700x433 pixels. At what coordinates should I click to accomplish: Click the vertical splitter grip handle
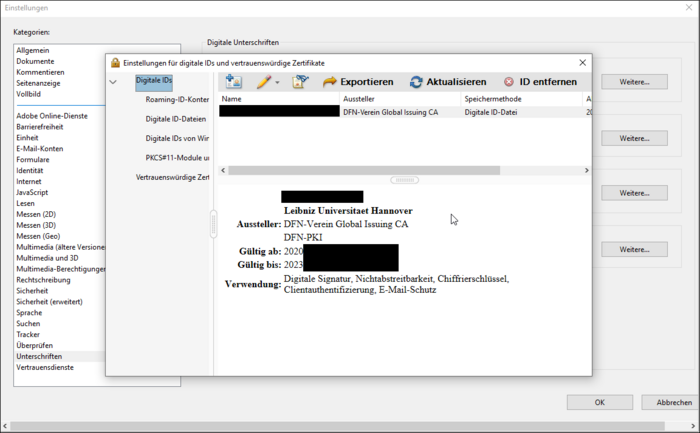tap(213, 224)
